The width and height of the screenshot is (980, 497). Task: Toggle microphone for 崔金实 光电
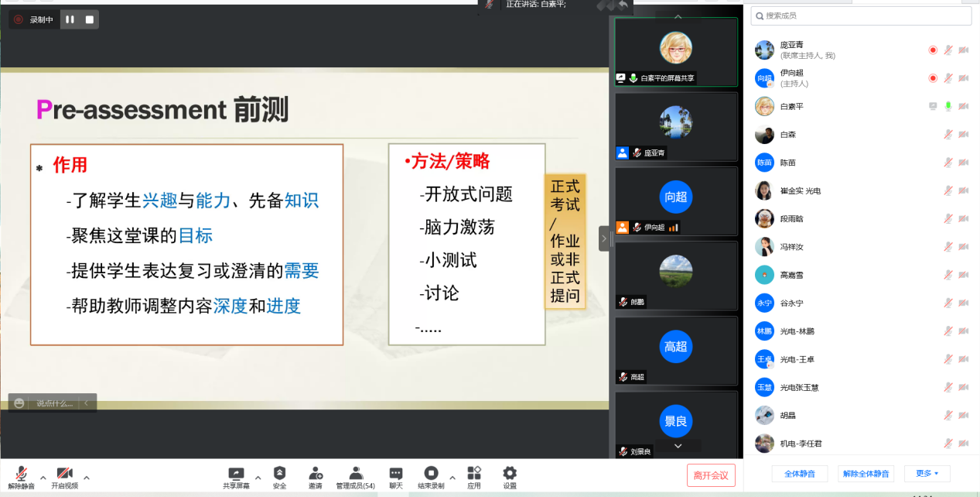coord(948,190)
